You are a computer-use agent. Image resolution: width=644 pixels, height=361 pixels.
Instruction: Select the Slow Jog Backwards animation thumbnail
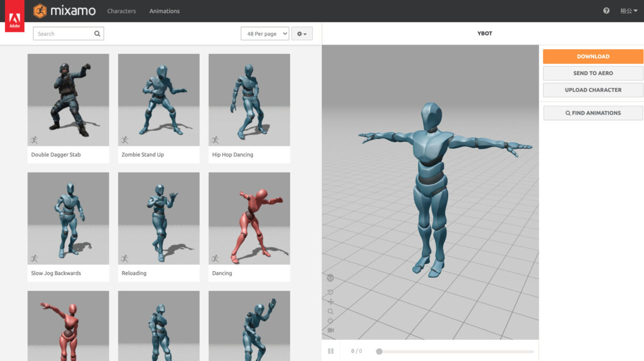68,218
